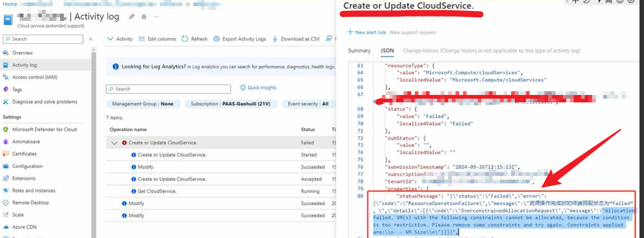
Task: Click the activity log Search field
Action: (169, 89)
